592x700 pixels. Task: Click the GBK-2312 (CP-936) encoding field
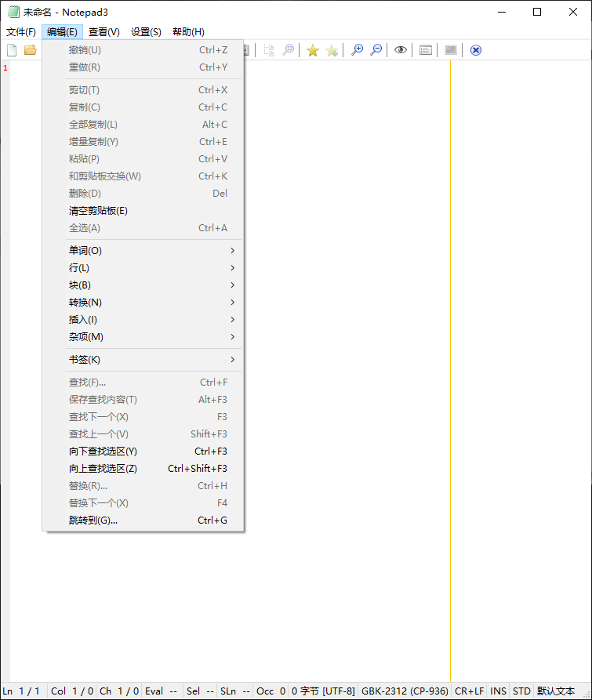[405, 691]
